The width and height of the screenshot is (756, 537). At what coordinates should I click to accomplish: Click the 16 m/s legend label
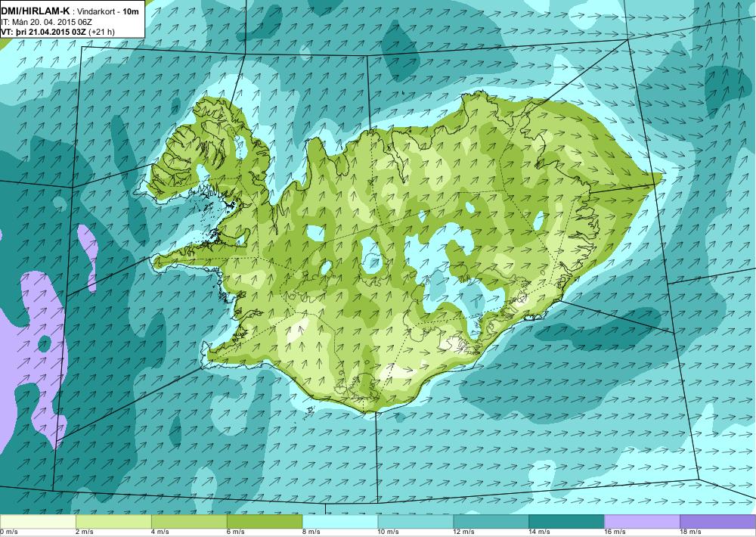pyautogui.click(x=615, y=532)
